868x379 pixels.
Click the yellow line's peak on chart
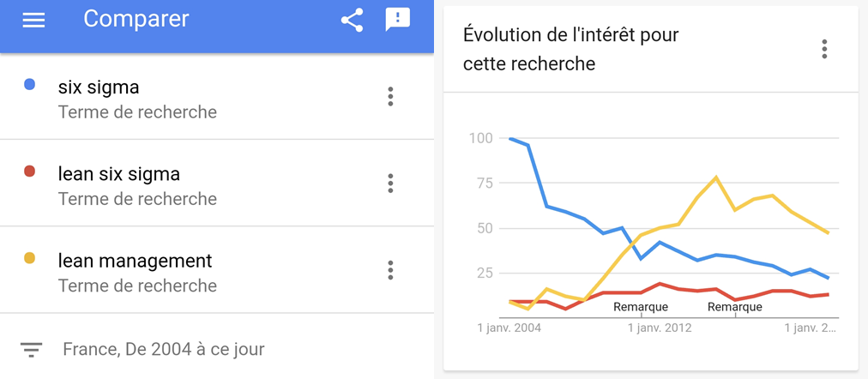click(715, 177)
